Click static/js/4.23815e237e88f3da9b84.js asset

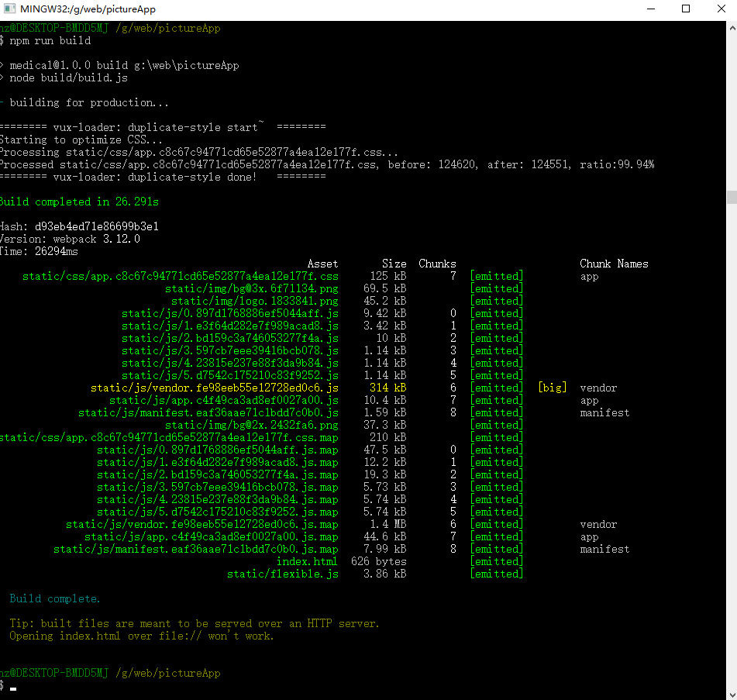(x=230, y=363)
